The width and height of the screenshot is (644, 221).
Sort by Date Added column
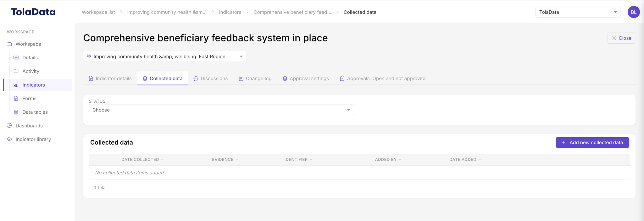click(465, 159)
